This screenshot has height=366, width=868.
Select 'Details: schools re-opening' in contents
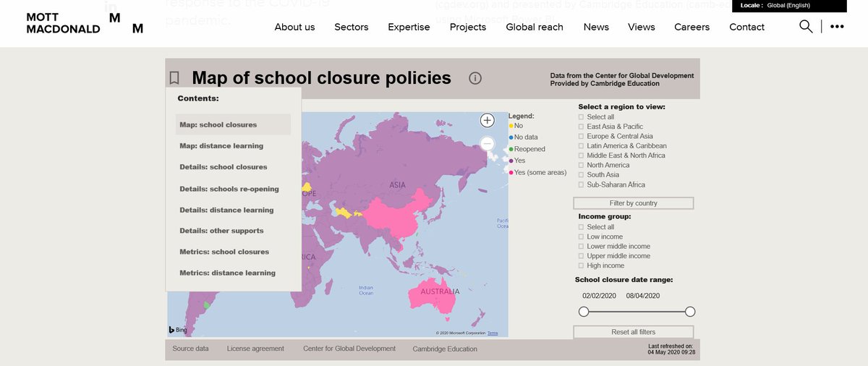229,189
